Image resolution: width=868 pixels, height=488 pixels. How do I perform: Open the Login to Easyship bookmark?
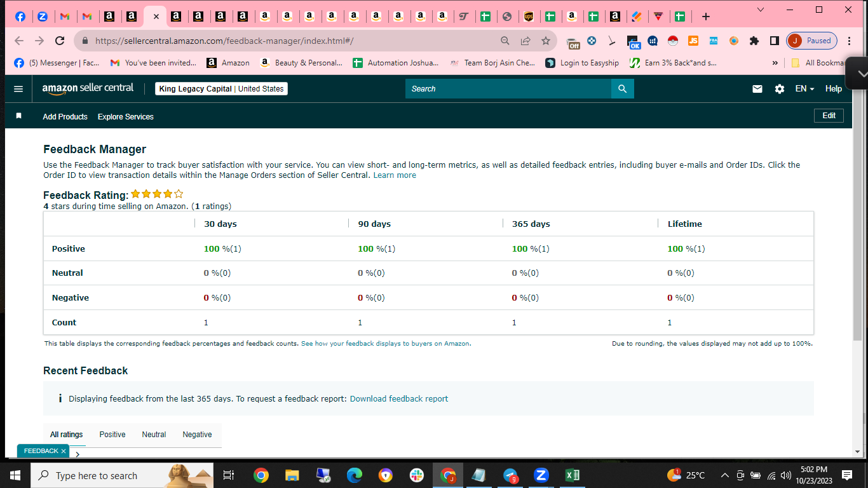pyautogui.click(x=582, y=63)
